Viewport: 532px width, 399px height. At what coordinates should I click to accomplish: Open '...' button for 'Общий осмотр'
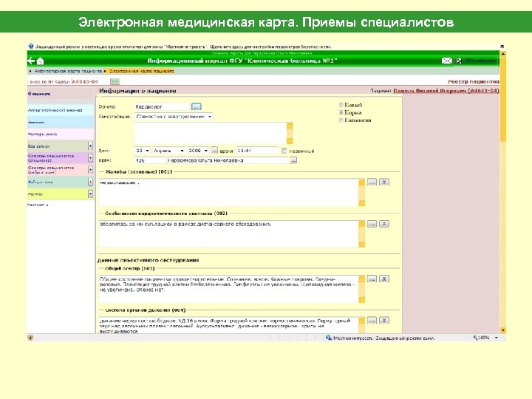click(x=372, y=279)
